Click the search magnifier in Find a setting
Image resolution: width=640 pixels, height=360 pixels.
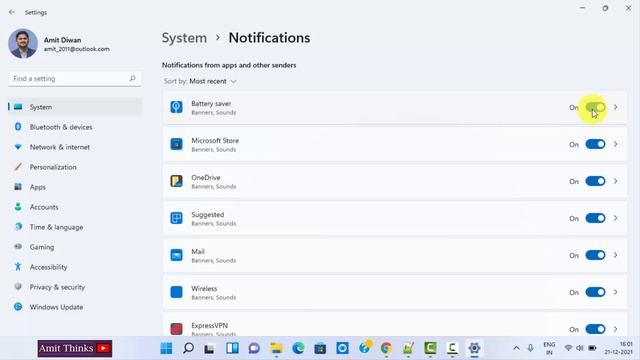[x=132, y=78]
